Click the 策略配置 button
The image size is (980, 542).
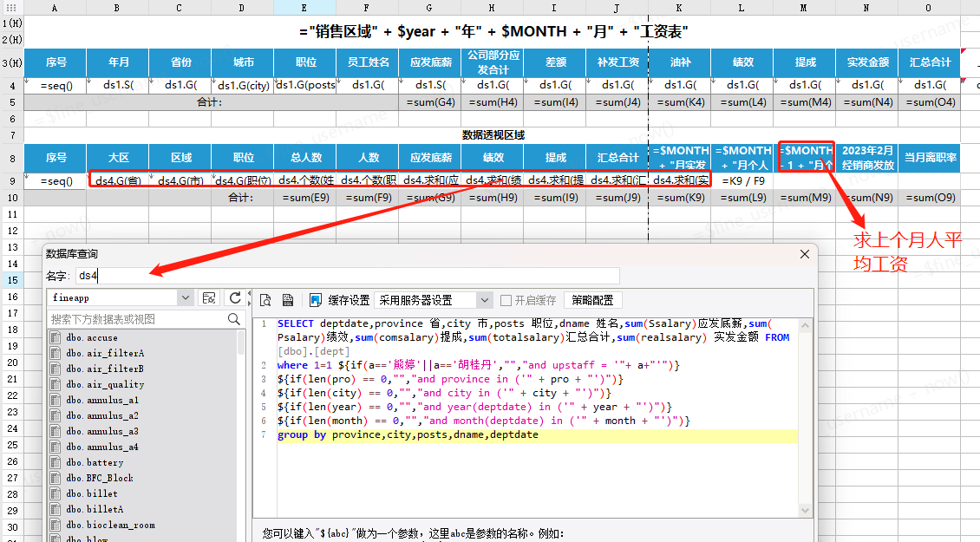pyautogui.click(x=592, y=301)
